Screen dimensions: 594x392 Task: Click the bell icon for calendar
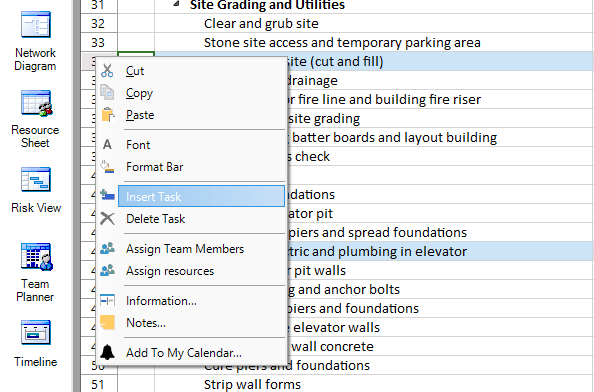(x=107, y=352)
